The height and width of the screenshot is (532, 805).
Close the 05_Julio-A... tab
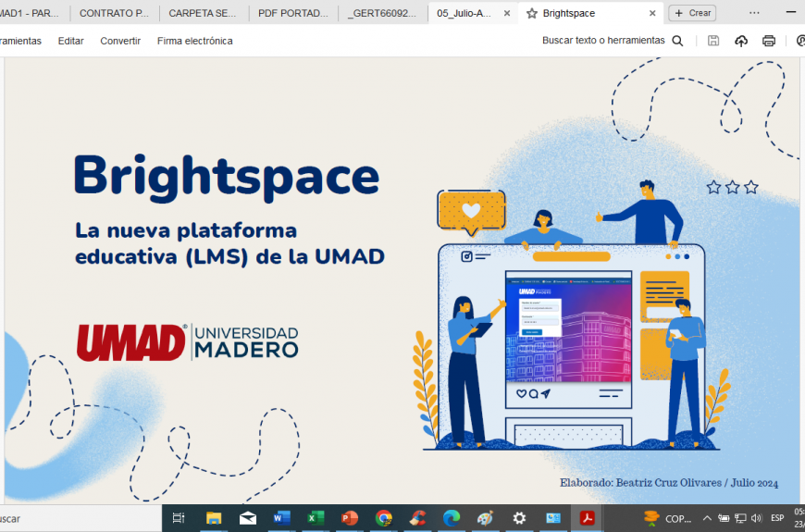[506, 13]
